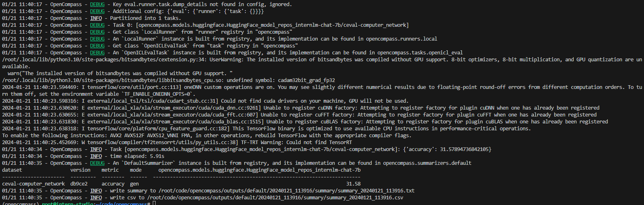This screenshot has height=205, width=644.
Task: Click the INFO tag before 'Partitioned into 1 tasks'
Action: 96,18
